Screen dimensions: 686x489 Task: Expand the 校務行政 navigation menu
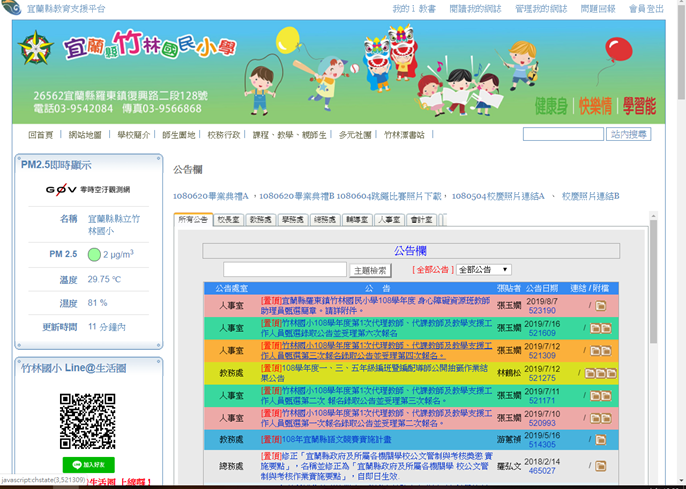tap(223, 134)
